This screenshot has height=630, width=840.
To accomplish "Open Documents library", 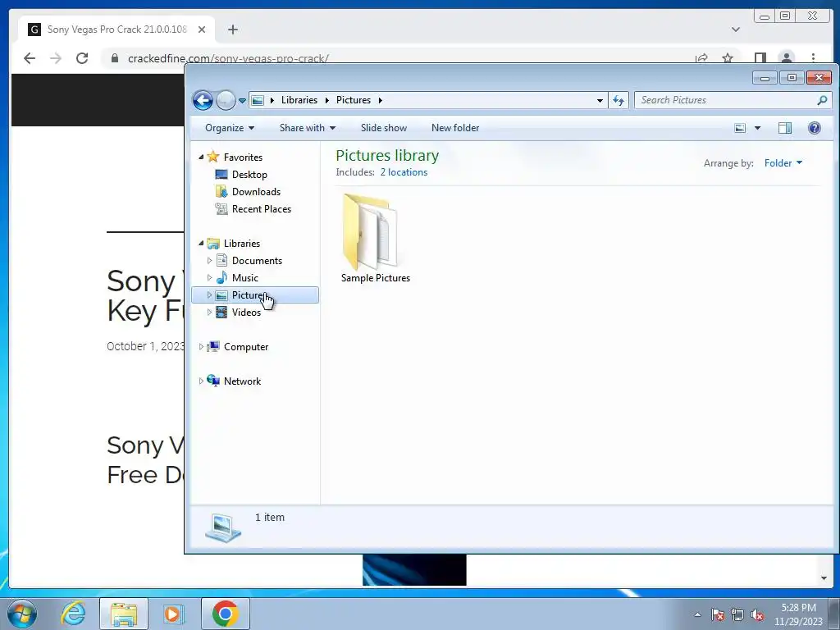I will (x=257, y=261).
